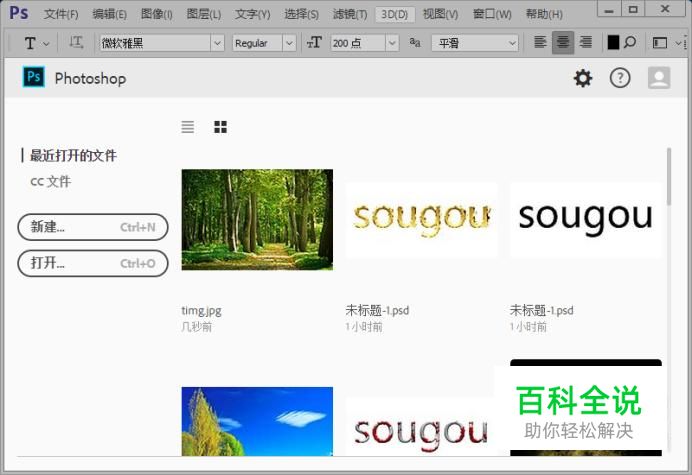Open the 图层(L) menu

[203, 14]
